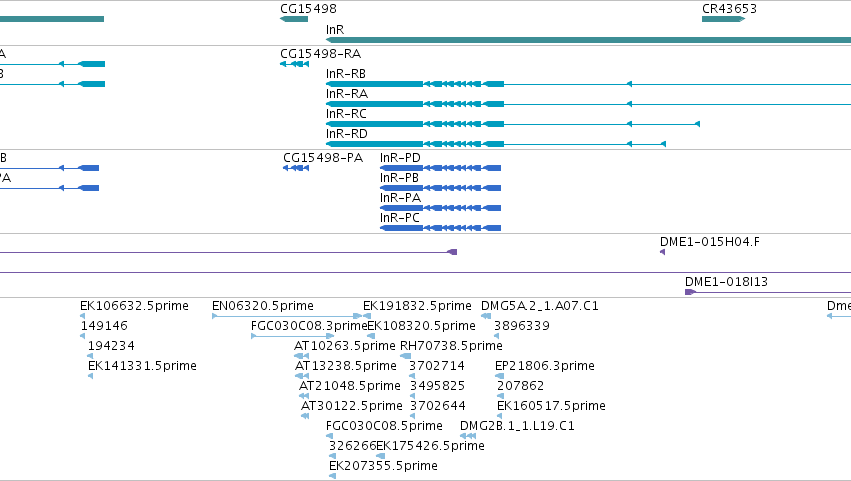Open EK175426.5prime EST label

(430, 447)
